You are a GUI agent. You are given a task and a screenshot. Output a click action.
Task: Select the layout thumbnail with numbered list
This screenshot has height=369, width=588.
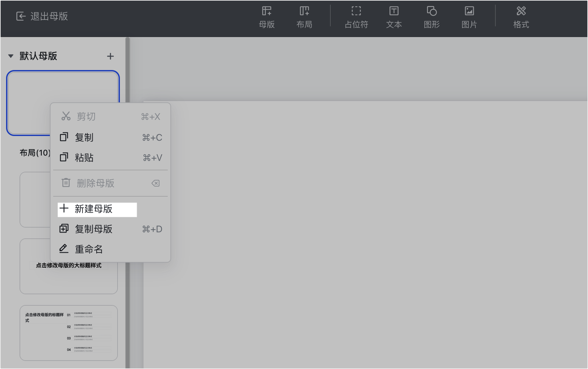[x=69, y=333]
